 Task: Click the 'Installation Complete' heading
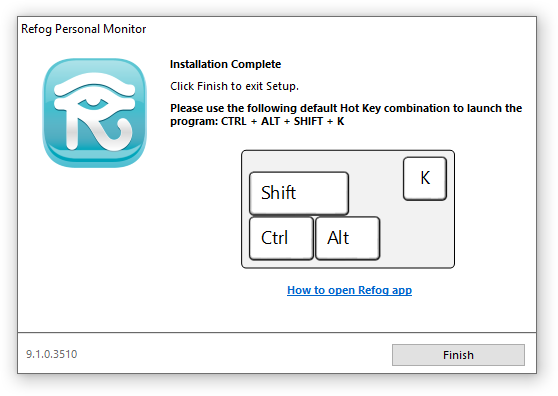[x=225, y=64]
